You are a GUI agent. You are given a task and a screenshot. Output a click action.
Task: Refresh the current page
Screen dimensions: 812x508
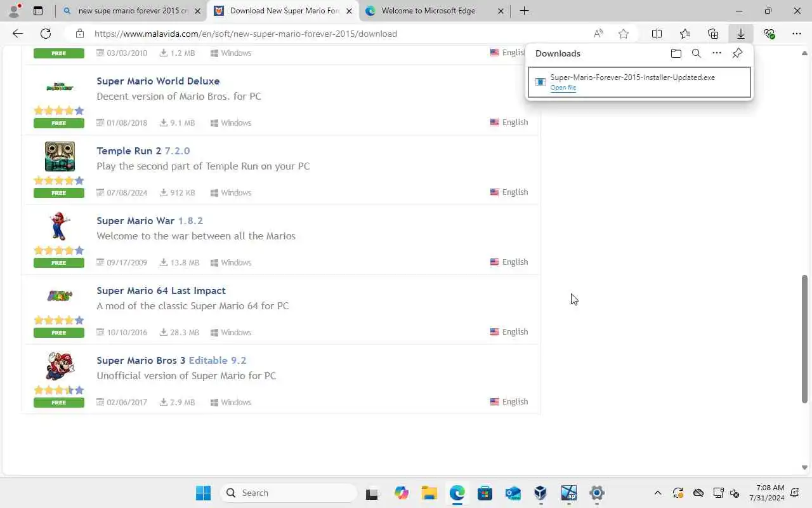46,34
